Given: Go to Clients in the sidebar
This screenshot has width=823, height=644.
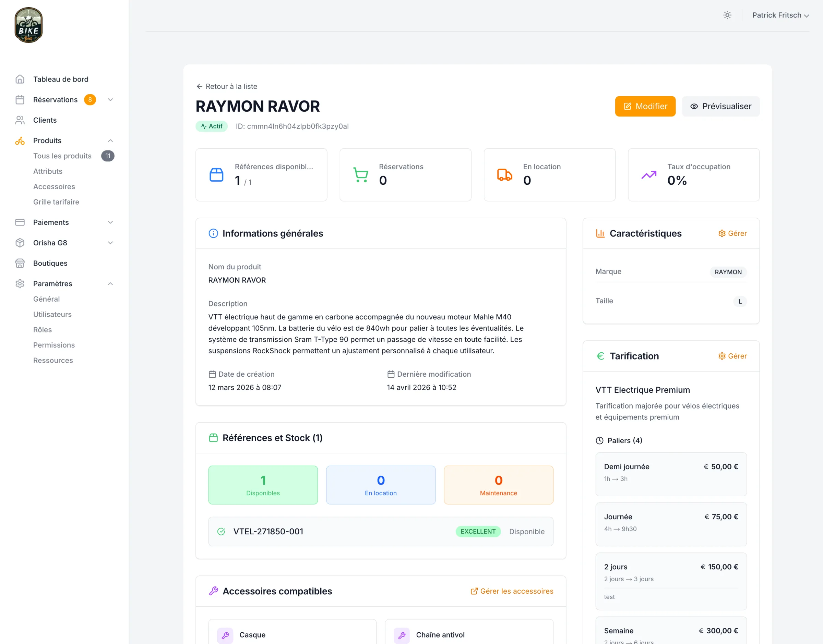Looking at the screenshot, I should 45,120.
